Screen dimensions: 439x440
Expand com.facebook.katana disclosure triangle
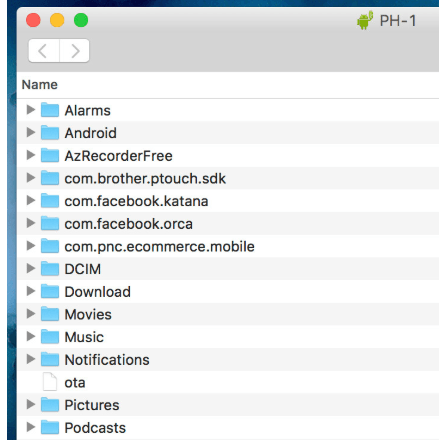[x=31, y=200]
